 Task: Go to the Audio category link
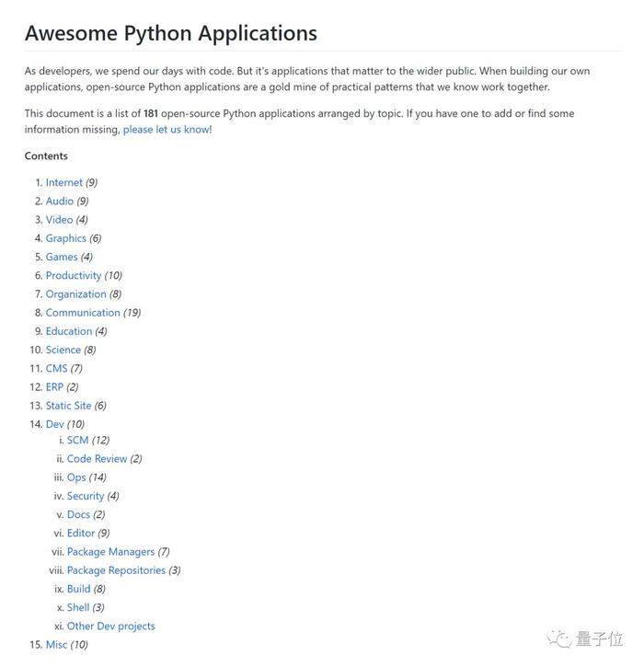tap(60, 201)
